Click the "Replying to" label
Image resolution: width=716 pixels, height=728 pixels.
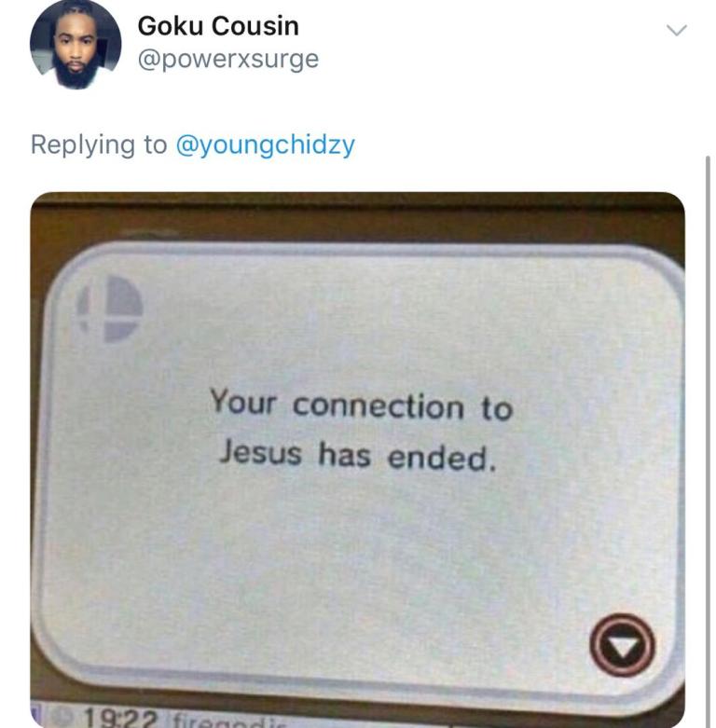click(99, 144)
